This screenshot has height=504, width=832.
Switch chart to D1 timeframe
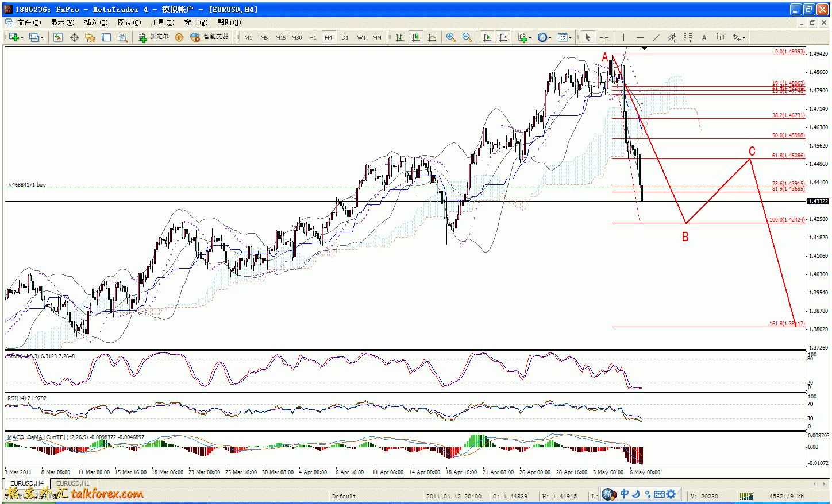tap(345, 38)
